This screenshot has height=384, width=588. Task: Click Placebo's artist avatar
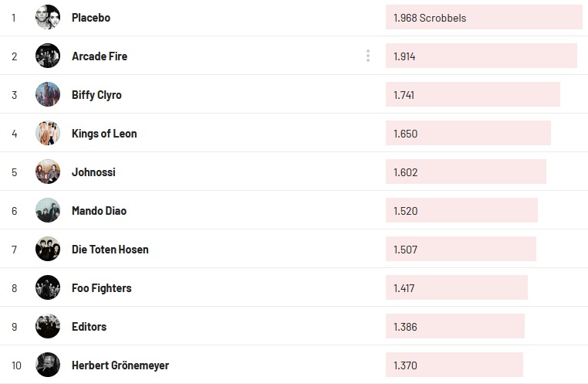click(x=48, y=17)
